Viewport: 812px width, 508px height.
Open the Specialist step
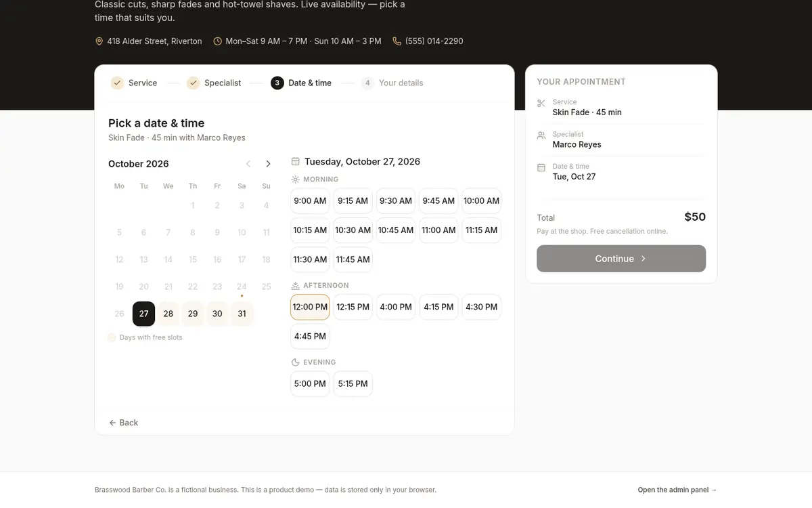(x=214, y=83)
